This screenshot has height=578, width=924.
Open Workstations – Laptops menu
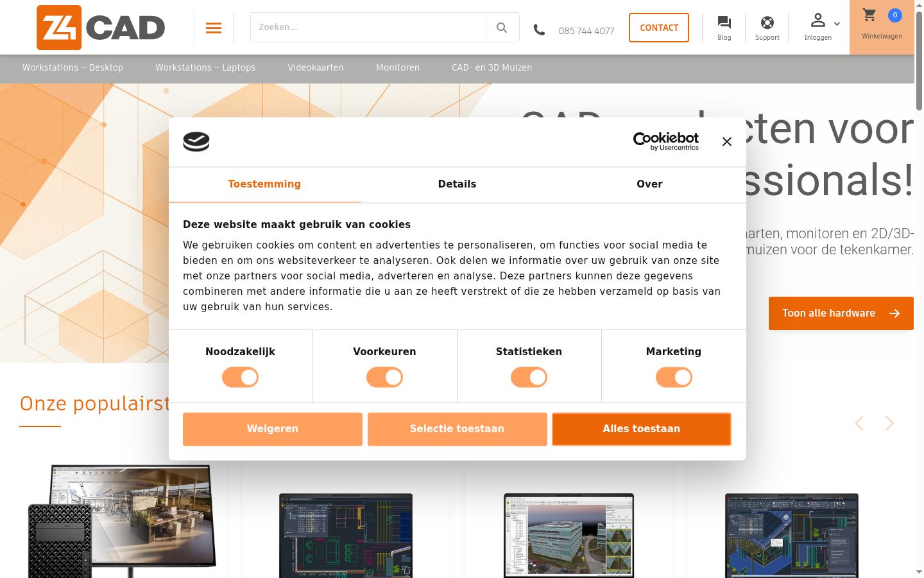click(x=205, y=67)
